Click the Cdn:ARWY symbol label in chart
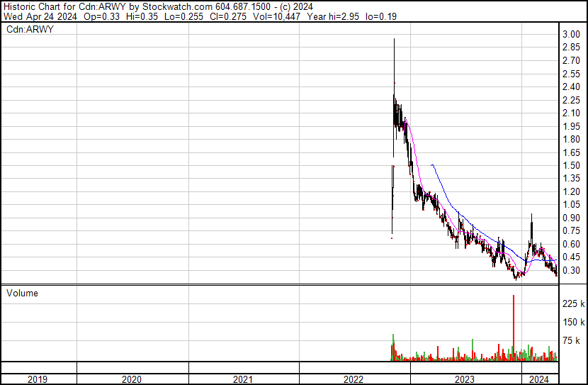 click(30, 30)
